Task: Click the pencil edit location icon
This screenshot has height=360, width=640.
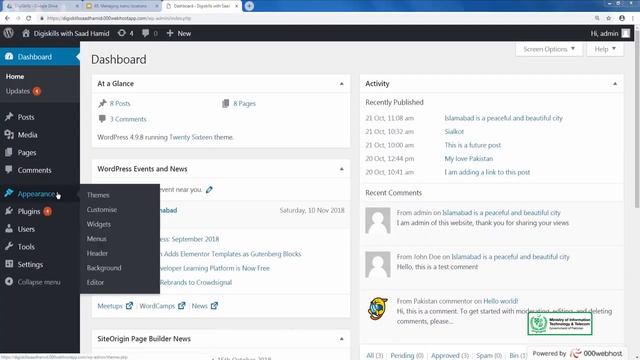Action: coord(209,189)
